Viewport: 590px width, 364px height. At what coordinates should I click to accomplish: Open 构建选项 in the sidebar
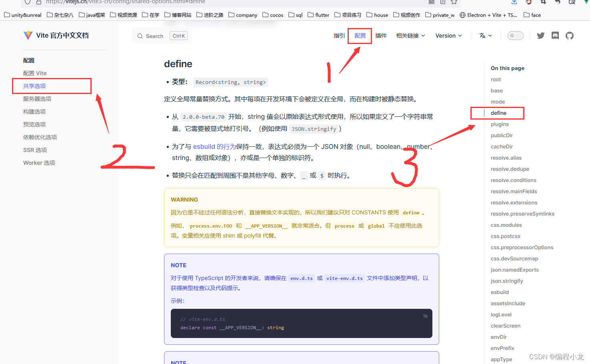34,112
